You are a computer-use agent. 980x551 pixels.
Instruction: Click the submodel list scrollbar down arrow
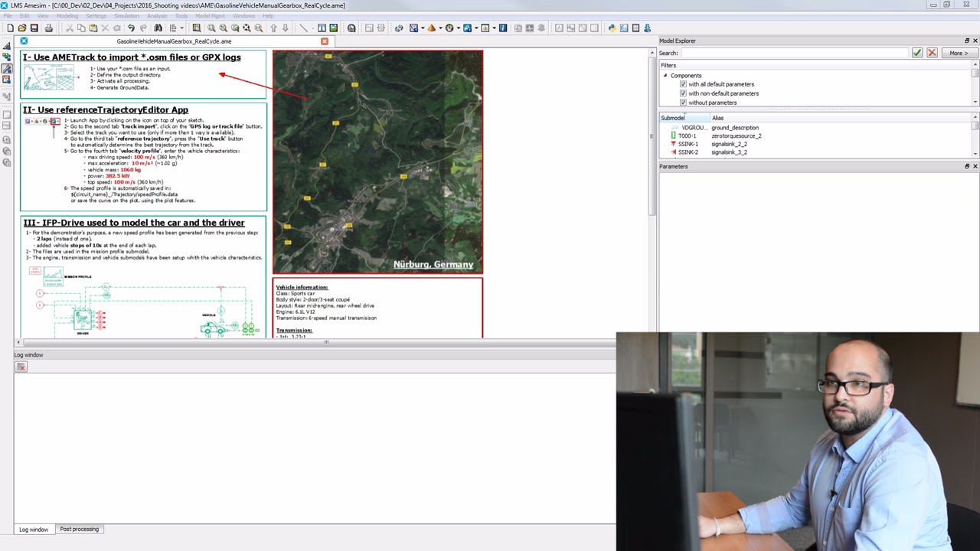click(975, 153)
